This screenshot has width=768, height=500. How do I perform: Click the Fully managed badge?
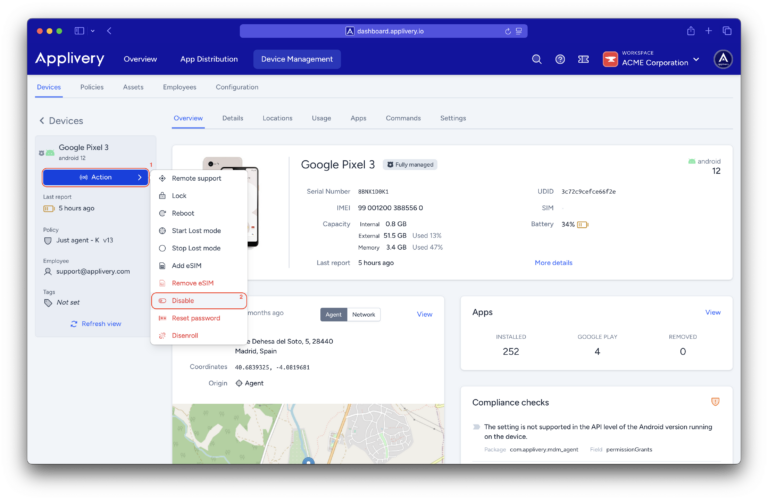(x=410, y=165)
